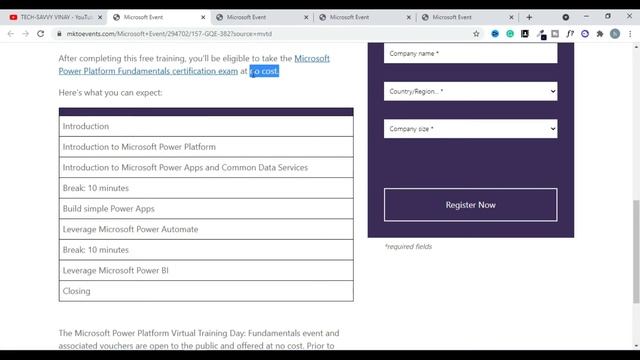Open the purple circular extension icon
The image size is (640, 360).
point(585,34)
